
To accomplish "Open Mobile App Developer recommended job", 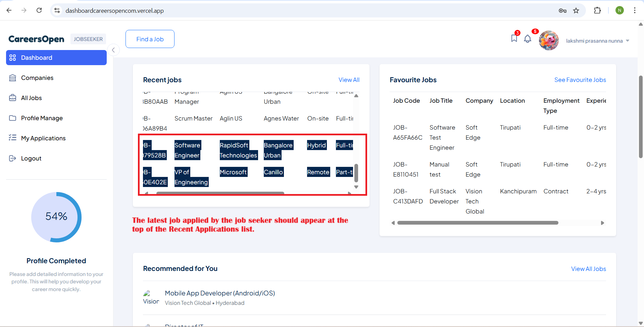I will tap(219, 293).
